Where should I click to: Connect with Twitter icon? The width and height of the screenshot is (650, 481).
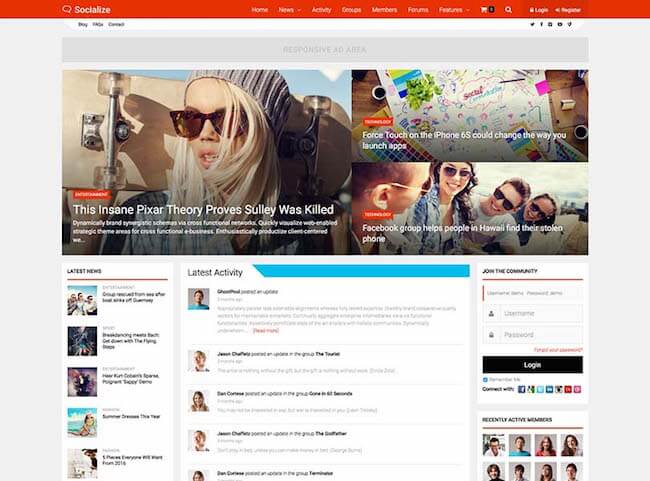coord(540,389)
